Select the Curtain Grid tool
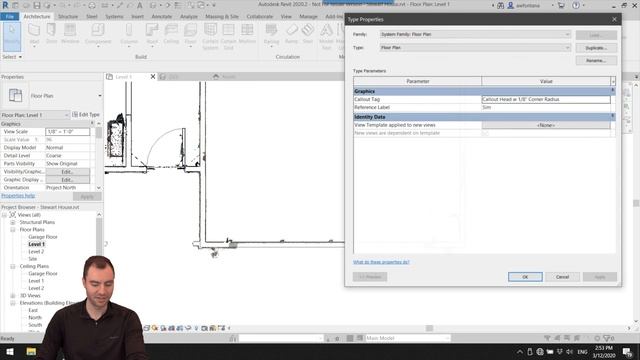The height and width of the screenshot is (360, 640). [x=229, y=36]
